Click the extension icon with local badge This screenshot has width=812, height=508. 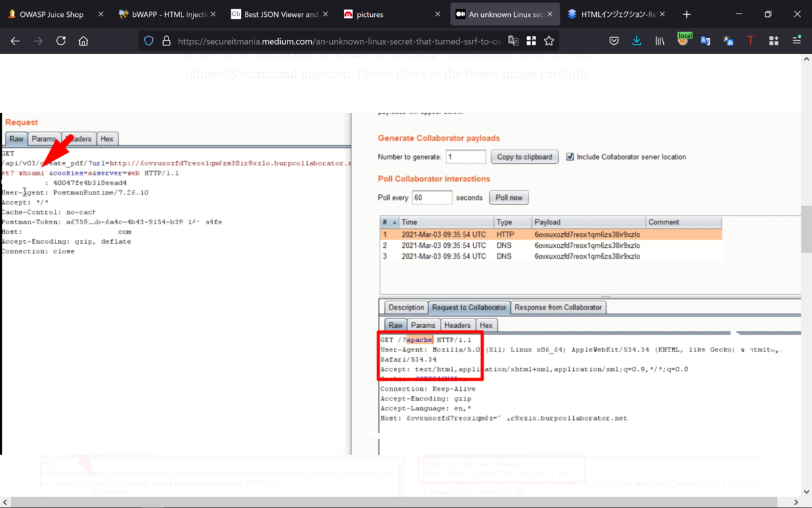pyautogui.click(x=683, y=40)
